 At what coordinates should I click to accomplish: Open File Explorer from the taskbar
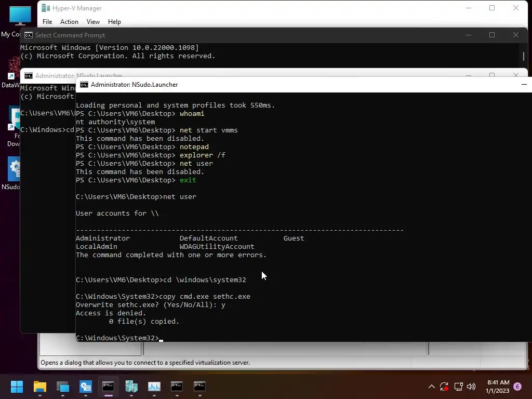click(x=39, y=387)
